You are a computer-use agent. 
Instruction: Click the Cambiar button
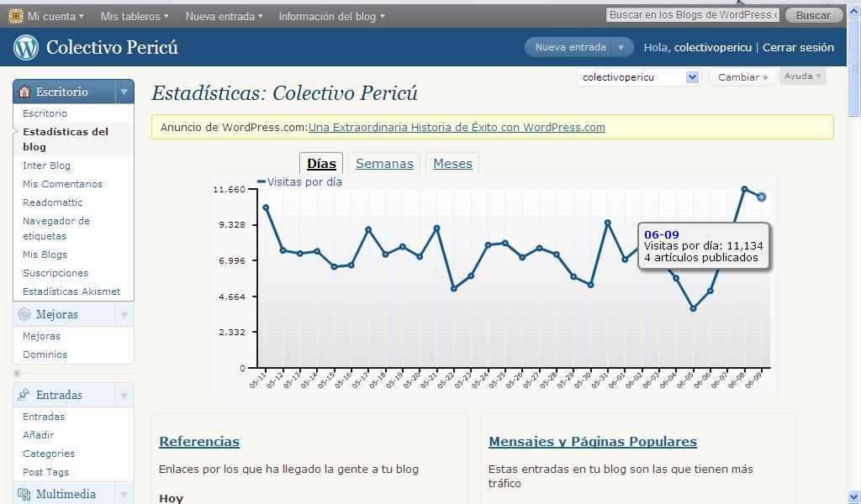point(743,77)
